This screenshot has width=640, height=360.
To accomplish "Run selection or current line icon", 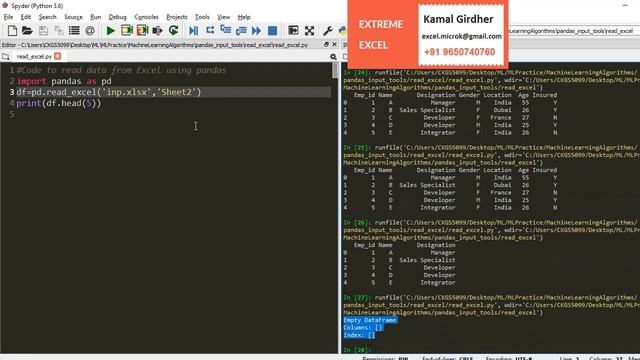I will (x=158, y=31).
